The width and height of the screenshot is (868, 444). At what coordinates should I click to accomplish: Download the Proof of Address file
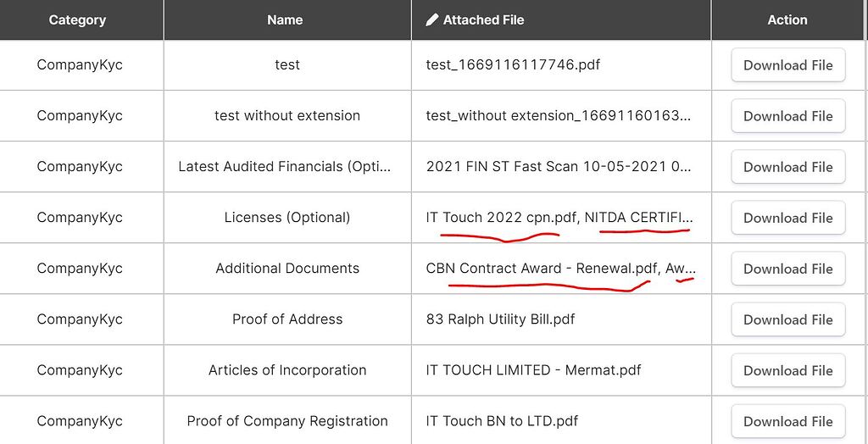[787, 319]
